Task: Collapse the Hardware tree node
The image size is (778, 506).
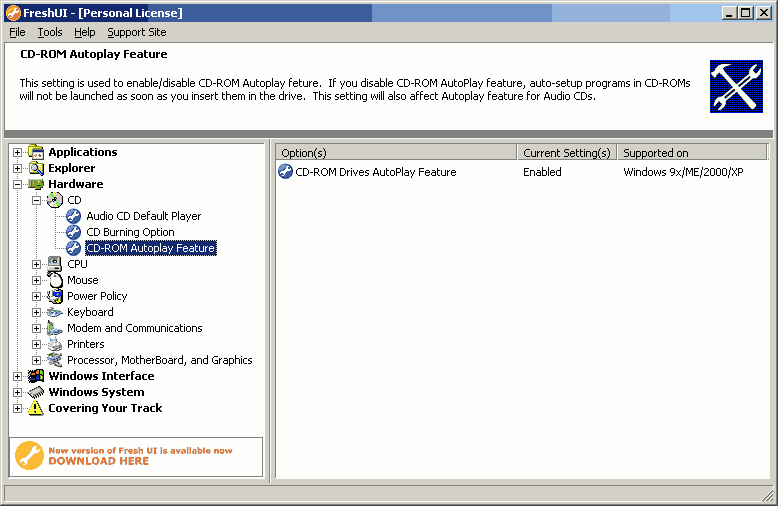Action: pyautogui.click(x=17, y=184)
